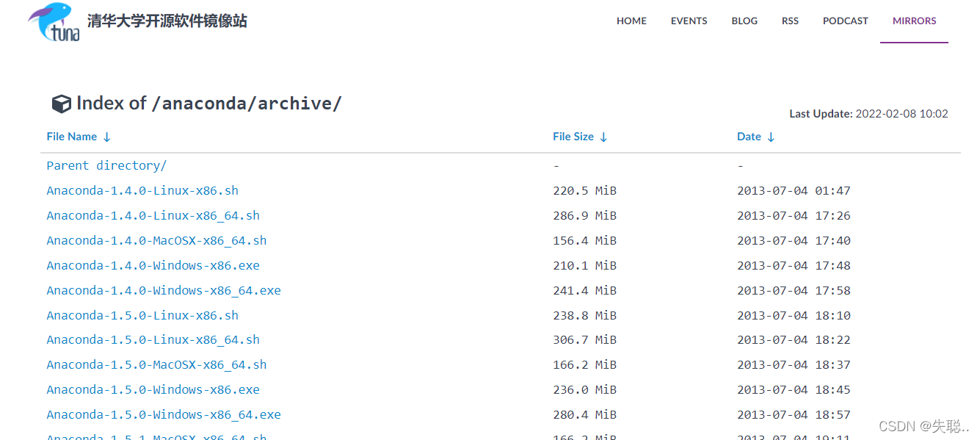
Task: Download Anaconda-1.5.0-MacOSX-x86_64.sh
Action: [156, 364]
